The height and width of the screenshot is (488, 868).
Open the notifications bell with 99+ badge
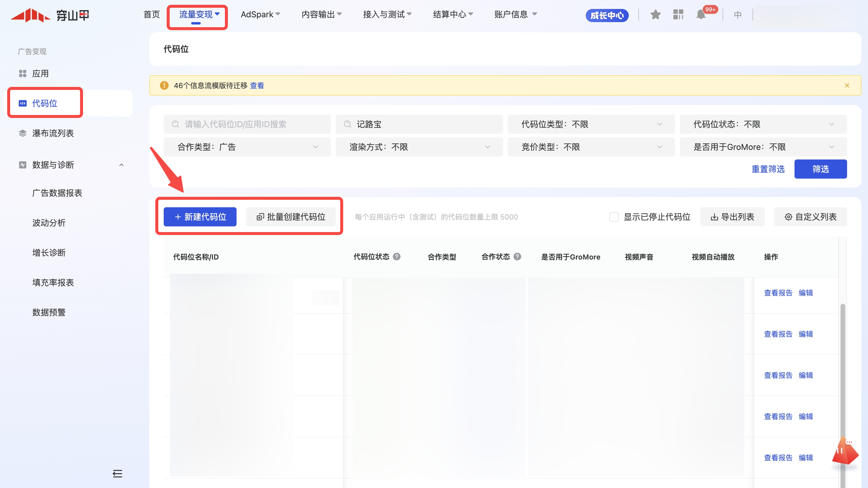click(x=701, y=15)
